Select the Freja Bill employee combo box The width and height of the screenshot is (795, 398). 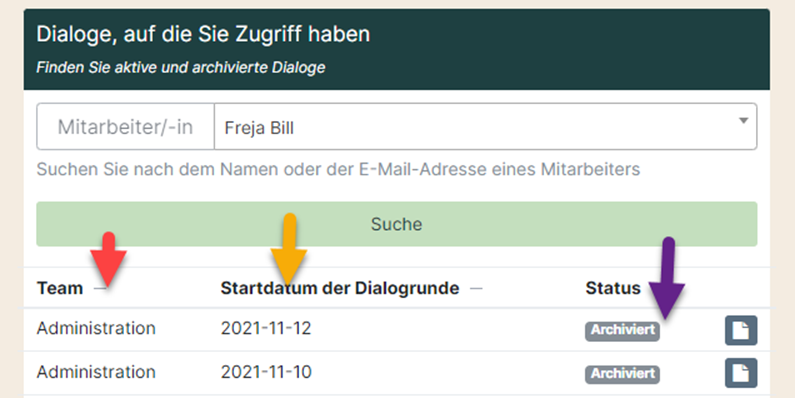(x=485, y=127)
